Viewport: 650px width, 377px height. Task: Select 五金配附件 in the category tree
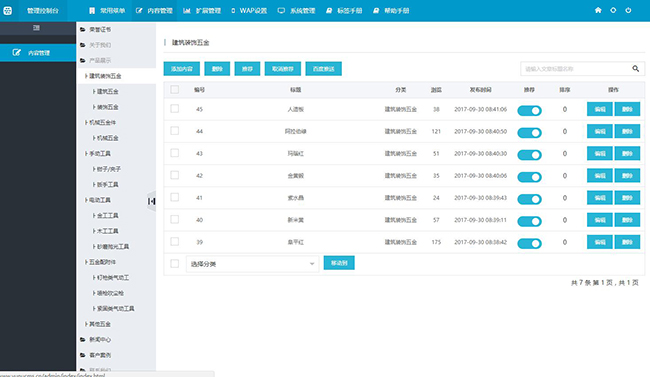pos(101,262)
